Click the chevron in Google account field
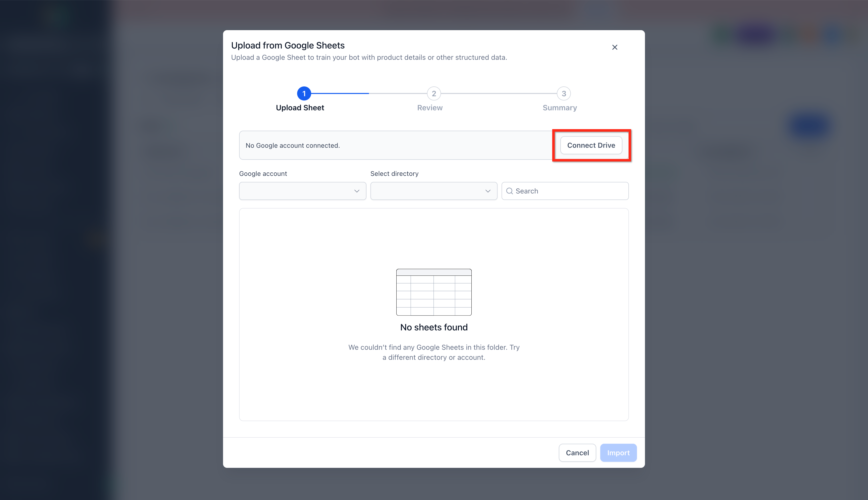Viewport: 868px width, 500px height. [x=357, y=191]
